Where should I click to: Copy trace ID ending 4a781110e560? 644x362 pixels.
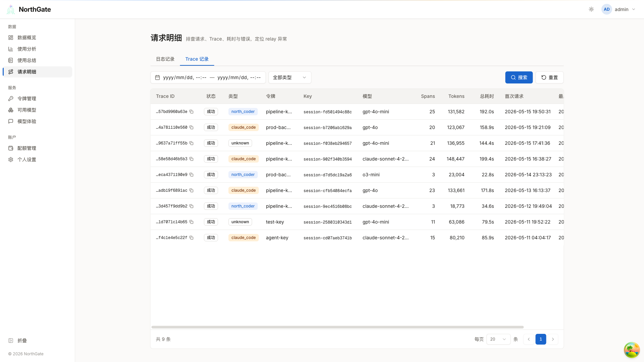pyautogui.click(x=192, y=127)
